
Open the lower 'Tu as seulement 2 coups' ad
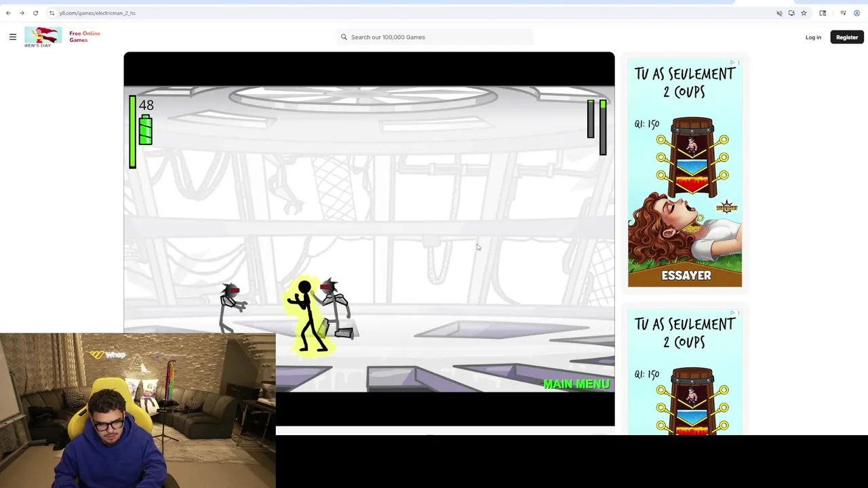(x=685, y=372)
